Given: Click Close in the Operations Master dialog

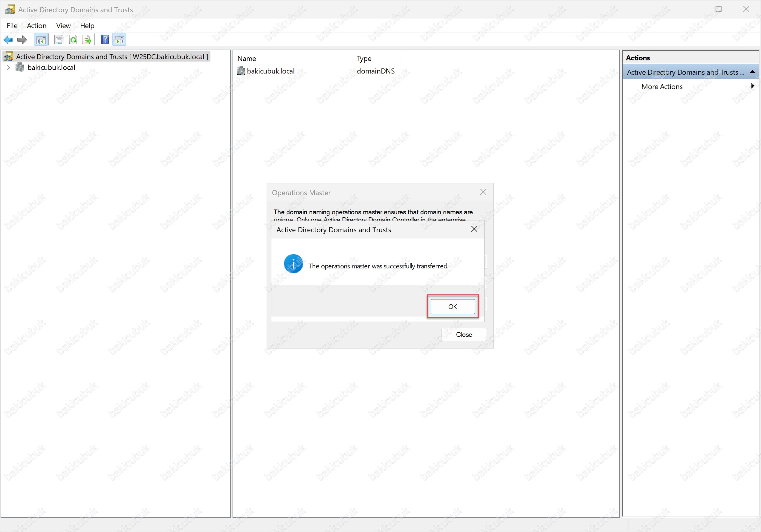Looking at the screenshot, I should click(x=464, y=334).
